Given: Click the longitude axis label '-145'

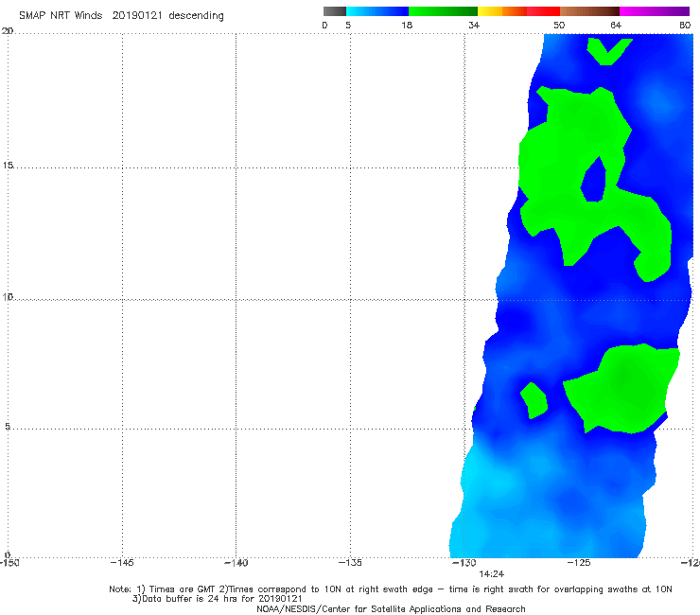Looking at the screenshot, I should [122, 563].
